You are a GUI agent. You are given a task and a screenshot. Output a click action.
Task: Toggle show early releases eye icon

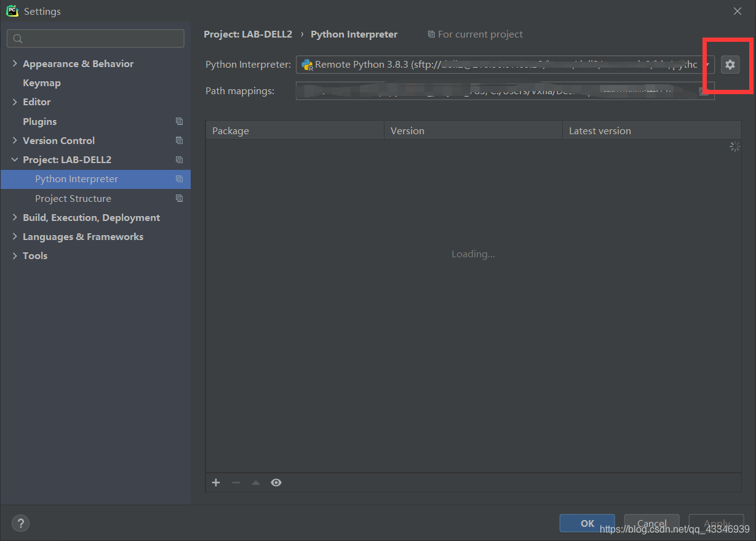[276, 483]
